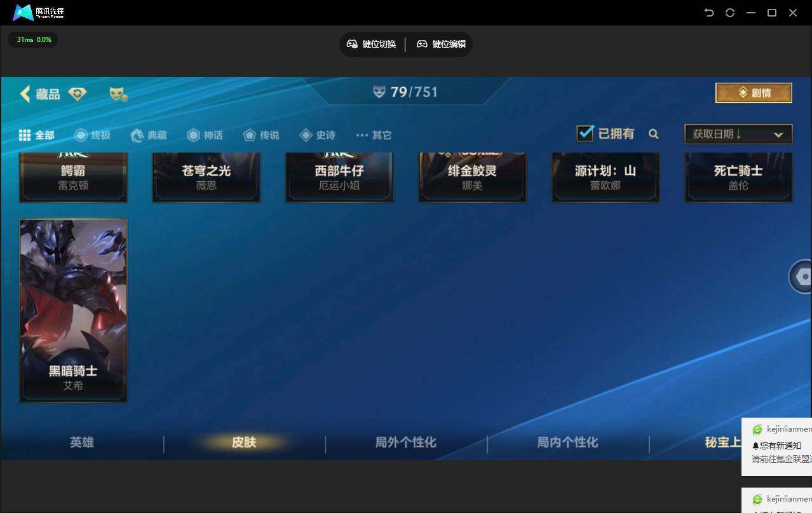Switch to the 局内个性化 bottom tab
812x513 pixels.
tap(567, 442)
